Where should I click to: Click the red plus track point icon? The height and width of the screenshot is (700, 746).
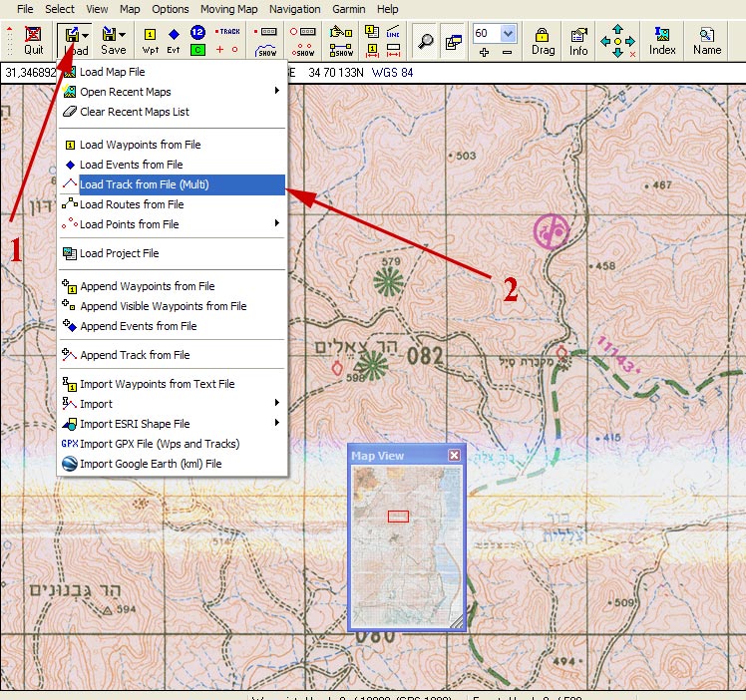point(219,49)
